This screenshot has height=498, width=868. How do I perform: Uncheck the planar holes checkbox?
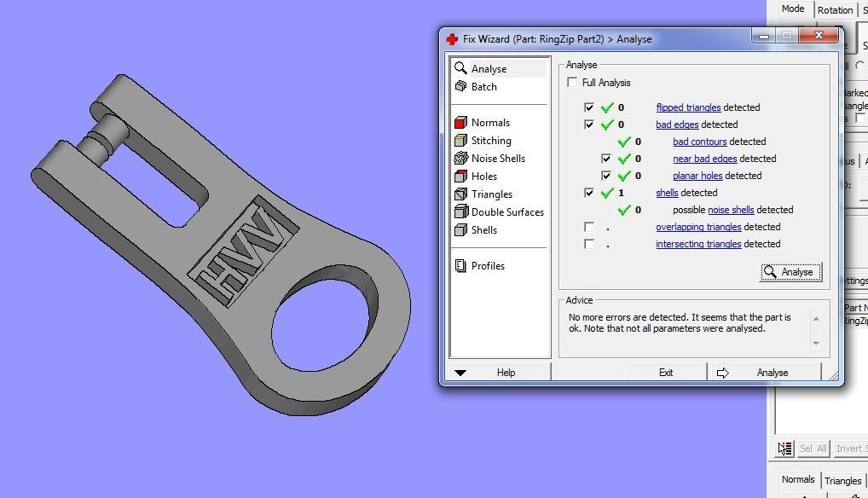click(606, 176)
